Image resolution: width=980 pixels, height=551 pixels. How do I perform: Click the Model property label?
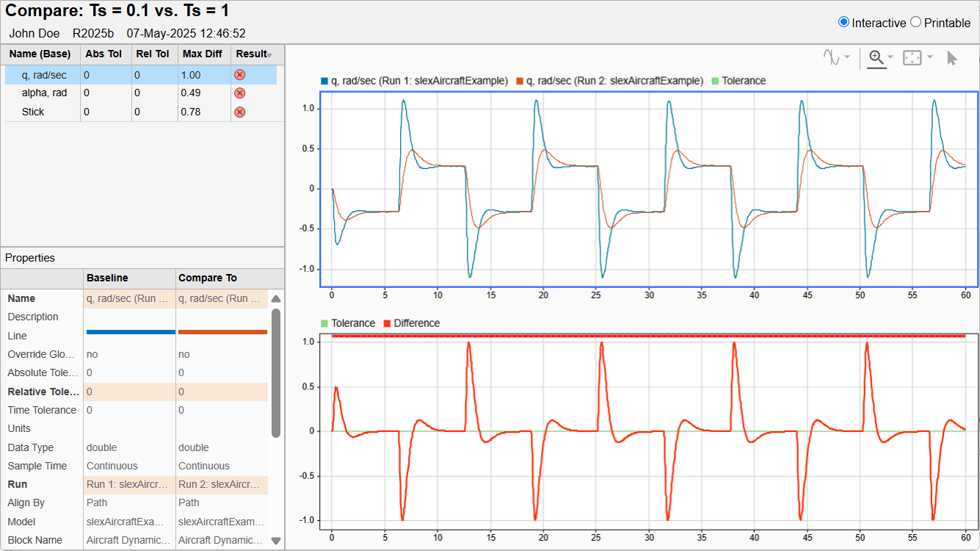21,522
